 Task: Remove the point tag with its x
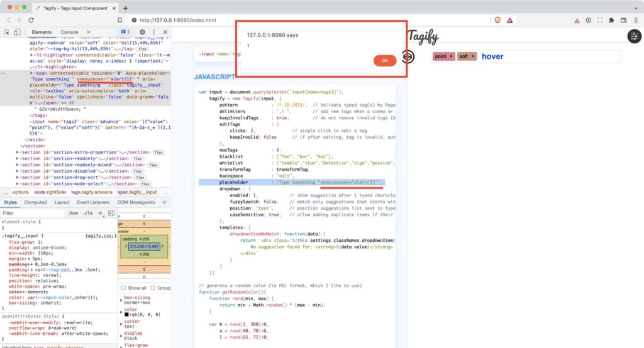451,57
